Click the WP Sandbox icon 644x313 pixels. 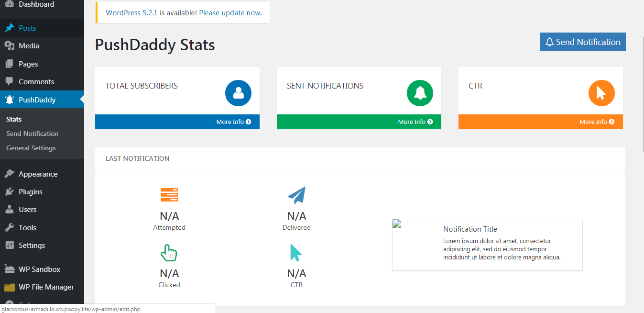tap(9, 269)
